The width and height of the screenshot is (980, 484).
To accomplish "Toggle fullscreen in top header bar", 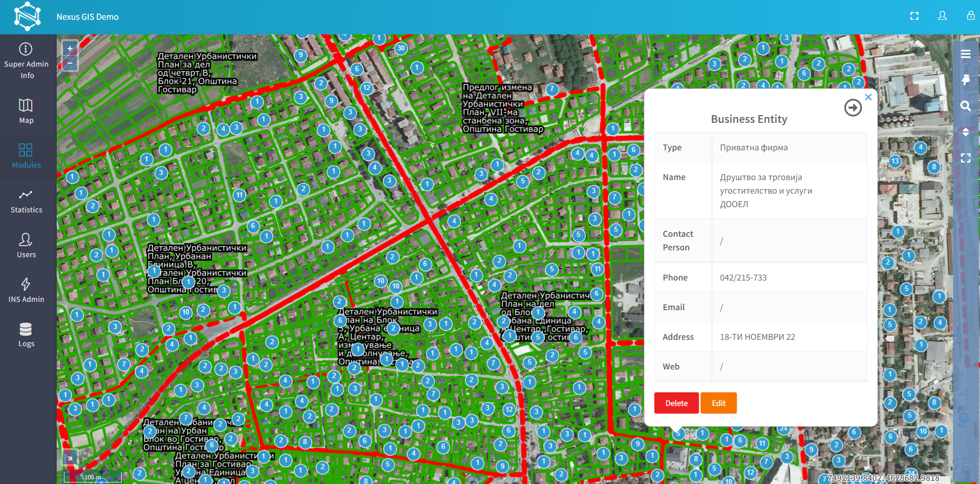I will tap(914, 16).
